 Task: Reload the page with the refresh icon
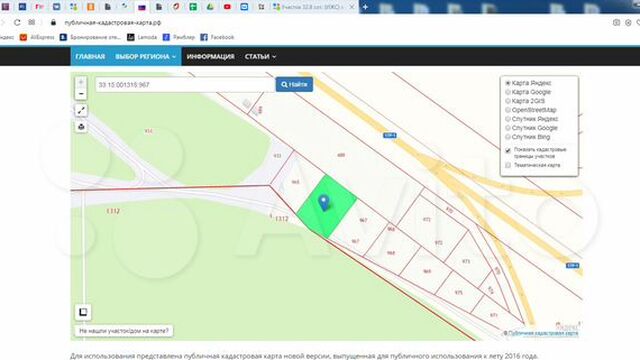click(x=17, y=22)
